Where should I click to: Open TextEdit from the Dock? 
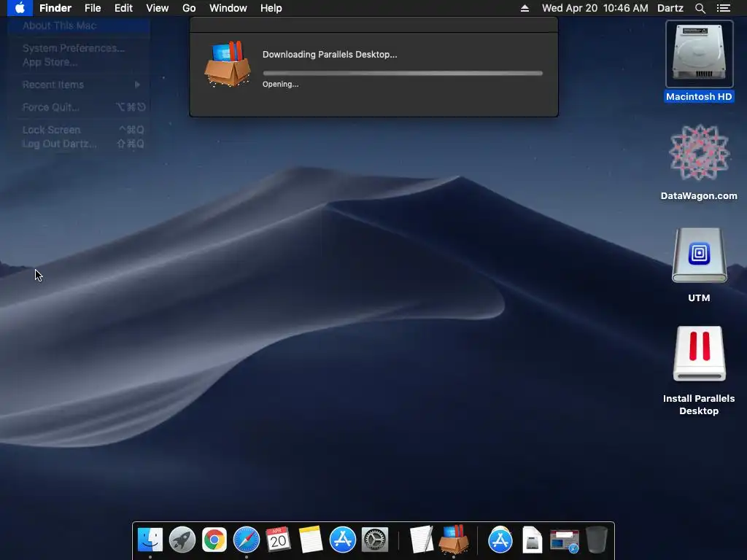(x=422, y=540)
